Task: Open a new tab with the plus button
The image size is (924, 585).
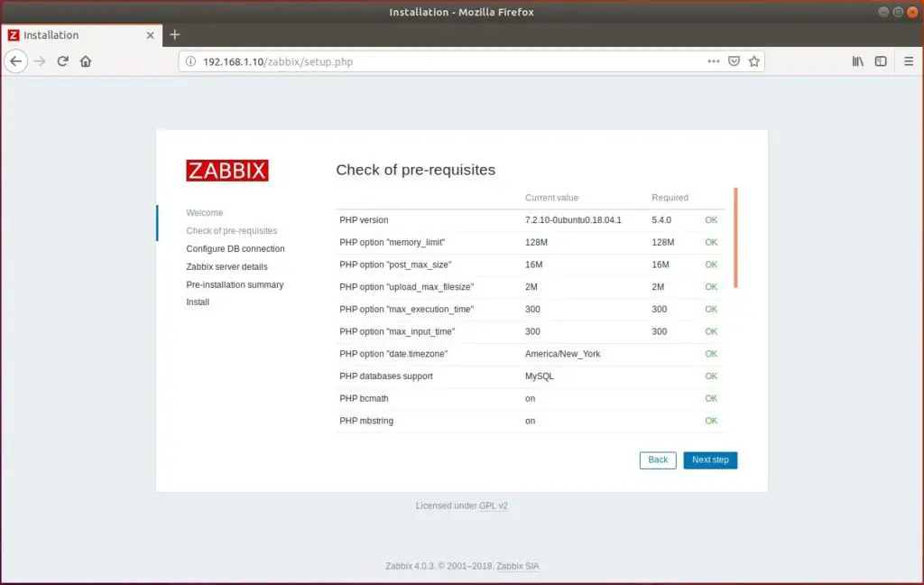Action: tap(174, 35)
